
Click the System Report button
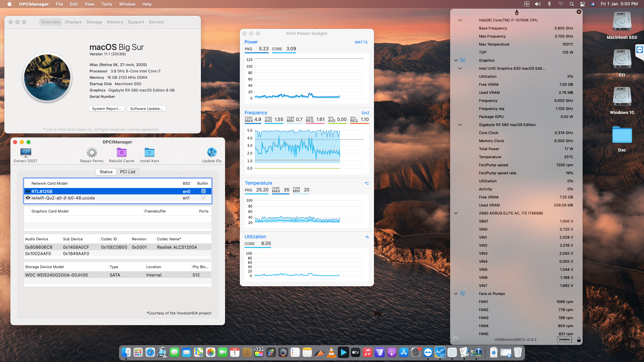(x=107, y=109)
